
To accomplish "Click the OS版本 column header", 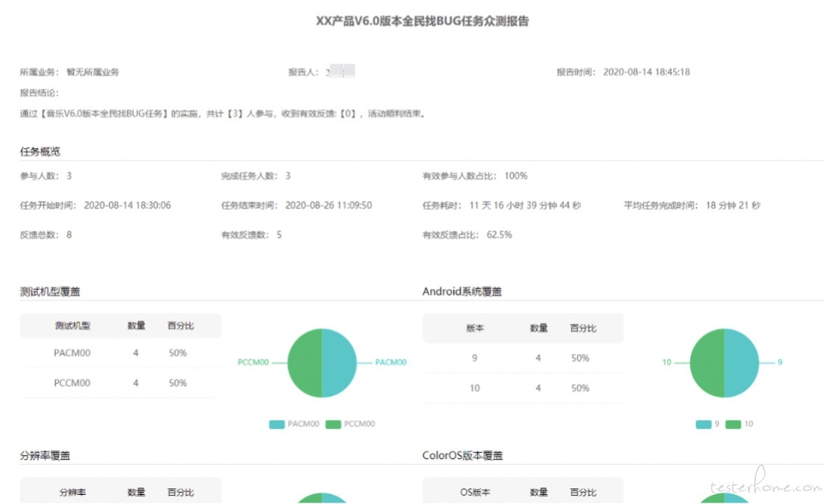I will [474, 493].
